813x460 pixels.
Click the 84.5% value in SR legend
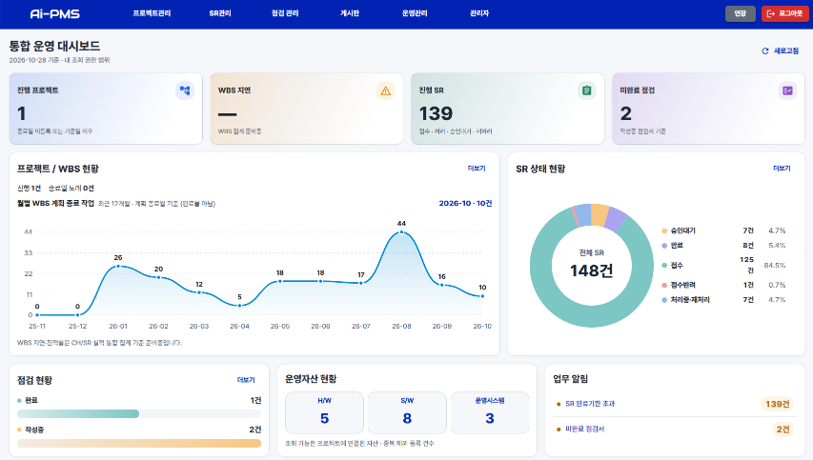tap(775, 265)
